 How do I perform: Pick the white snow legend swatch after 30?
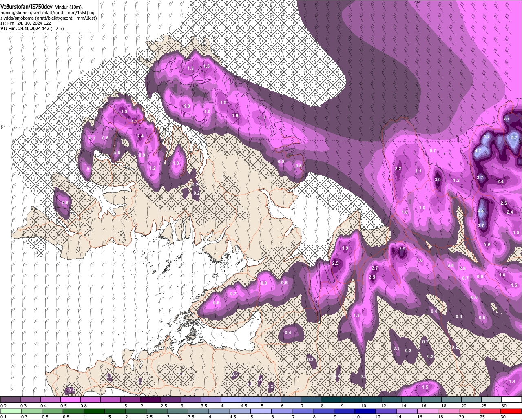pos(511,400)
